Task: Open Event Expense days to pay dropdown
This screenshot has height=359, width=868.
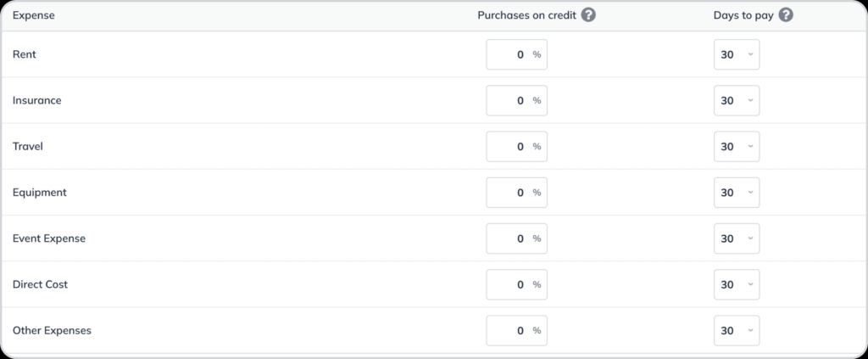Action: pyautogui.click(x=737, y=238)
